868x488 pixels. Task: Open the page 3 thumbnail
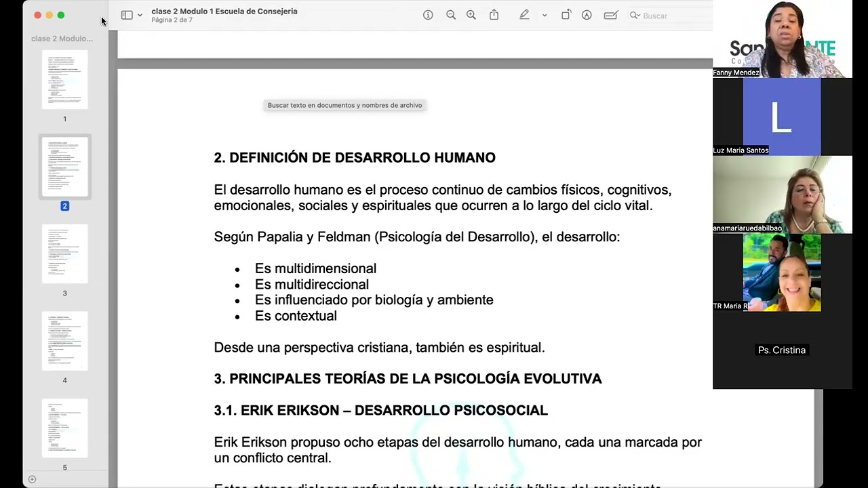pos(65,253)
